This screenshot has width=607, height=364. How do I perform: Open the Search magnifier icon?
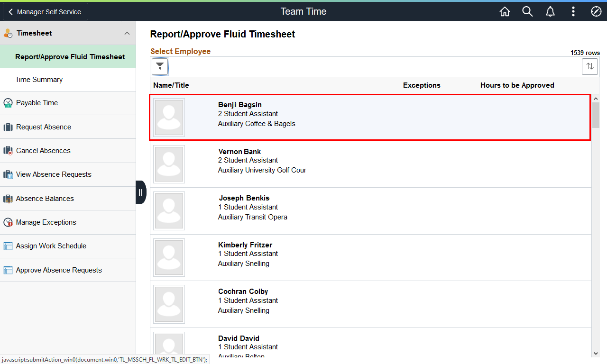point(528,12)
